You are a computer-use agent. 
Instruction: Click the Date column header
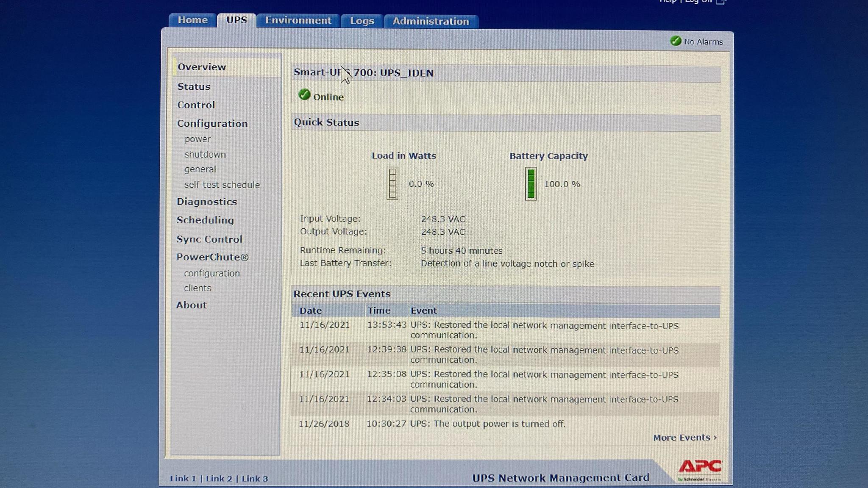point(311,311)
